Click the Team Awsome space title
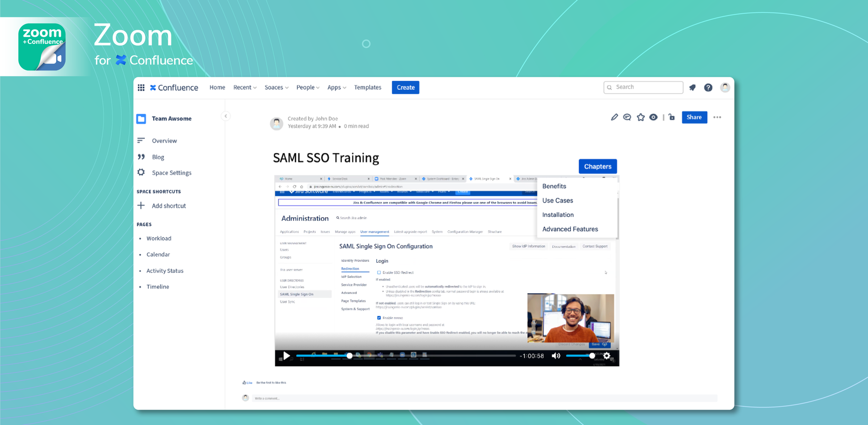The image size is (868, 425). click(x=172, y=119)
